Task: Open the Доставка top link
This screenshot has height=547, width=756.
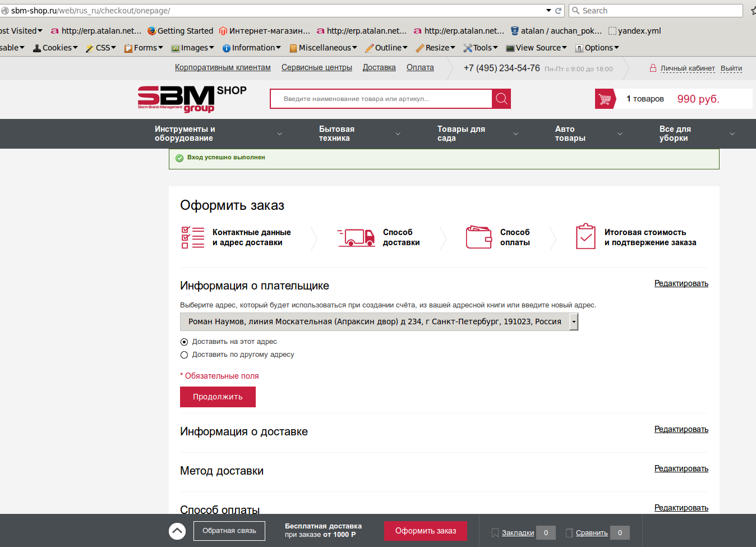Action: point(379,67)
